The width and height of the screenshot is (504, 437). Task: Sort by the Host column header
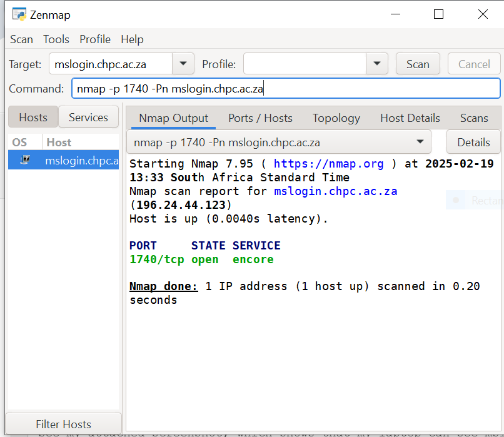81,142
